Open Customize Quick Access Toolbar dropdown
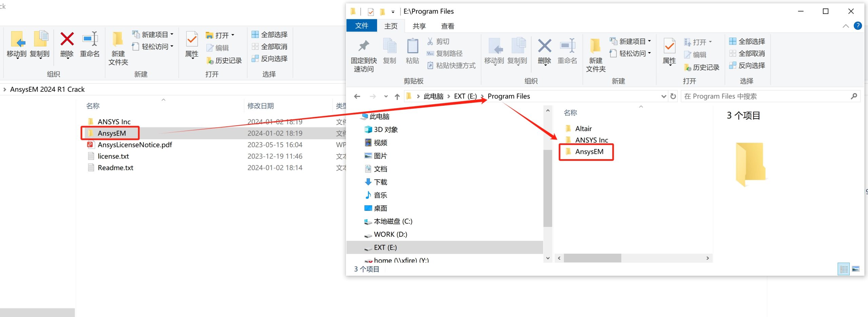The image size is (868, 317). pos(393,12)
